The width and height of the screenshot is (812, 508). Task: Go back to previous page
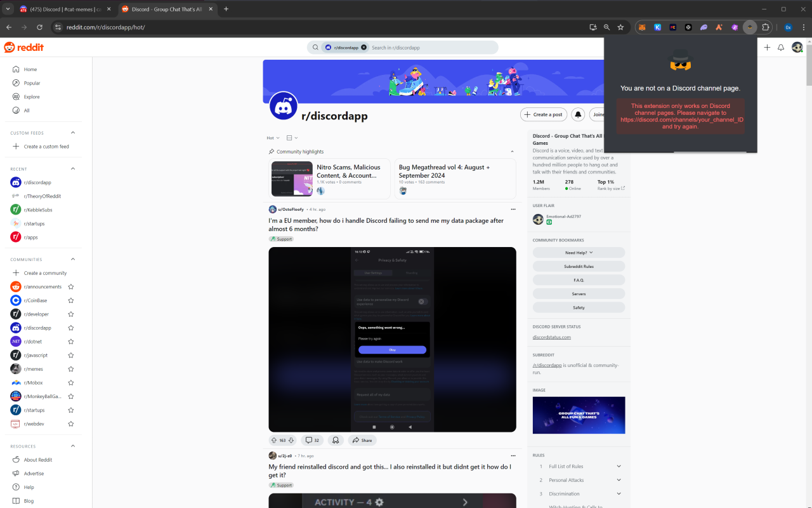click(x=9, y=27)
